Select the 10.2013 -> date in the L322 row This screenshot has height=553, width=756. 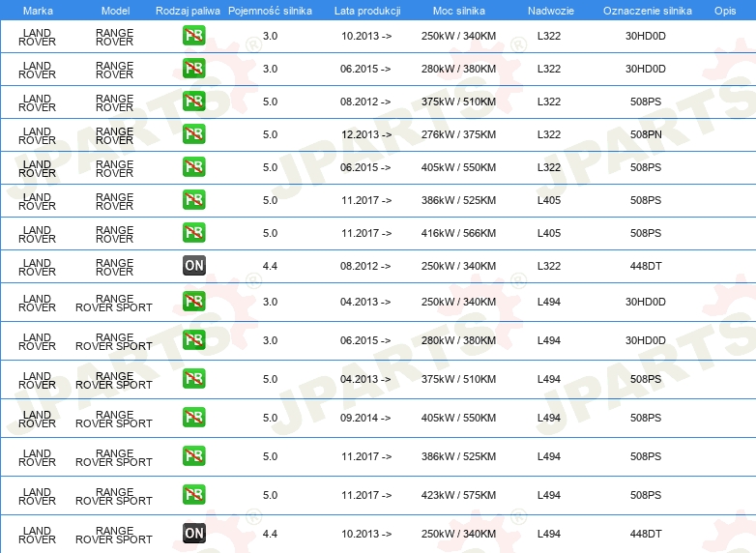366,36
